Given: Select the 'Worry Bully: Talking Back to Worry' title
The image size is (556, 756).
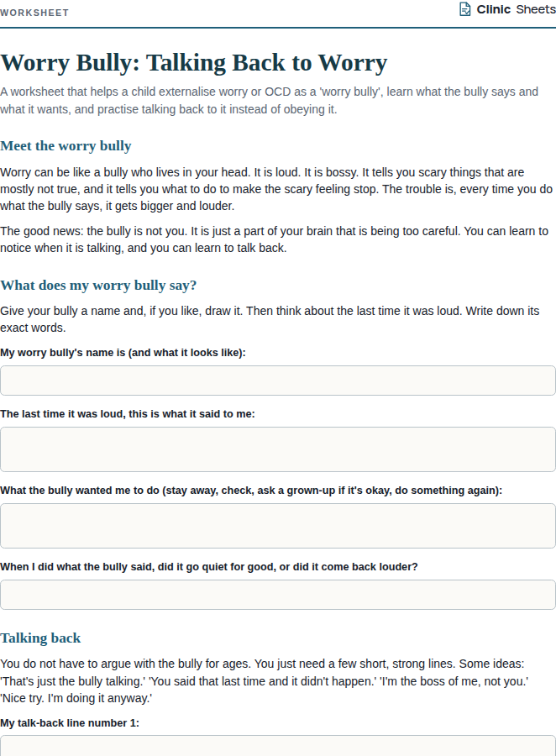Looking at the screenshot, I should point(194,63).
